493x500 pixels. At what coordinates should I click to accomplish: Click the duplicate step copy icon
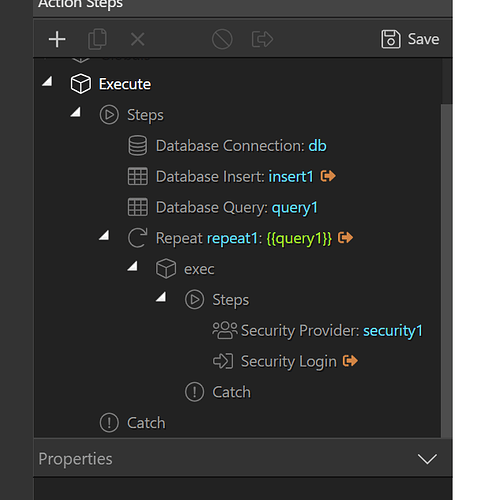tap(97, 39)
